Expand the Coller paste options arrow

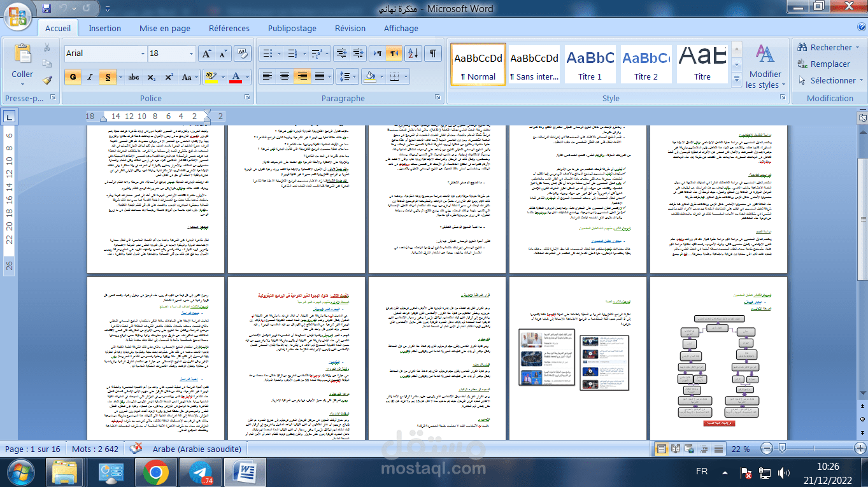[x=22, y=85]
